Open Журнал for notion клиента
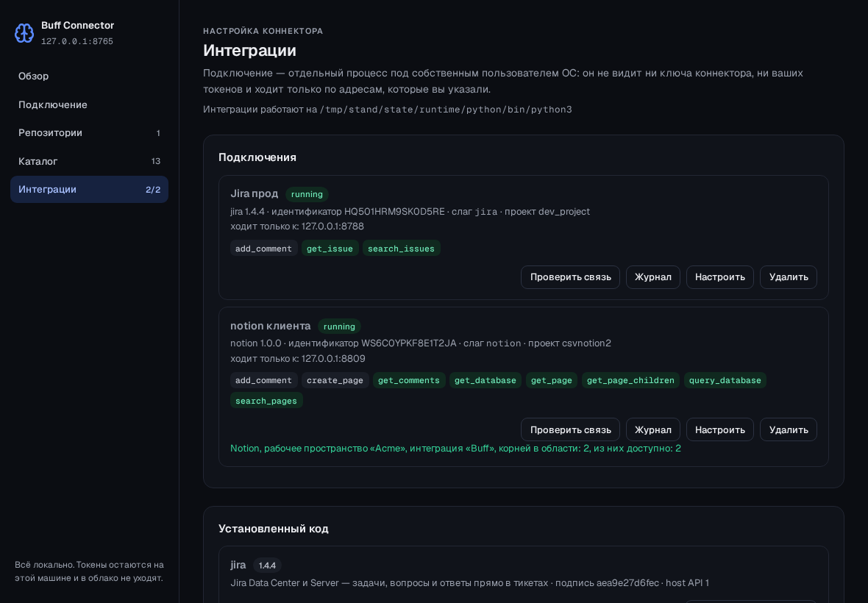This screenshot has height=603, width=868. (652, 430)
